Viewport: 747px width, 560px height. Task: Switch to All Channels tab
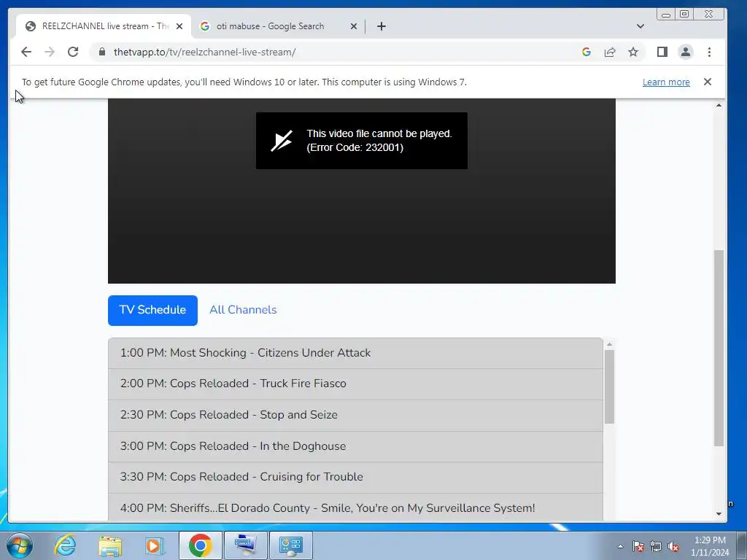click(243, 310)
